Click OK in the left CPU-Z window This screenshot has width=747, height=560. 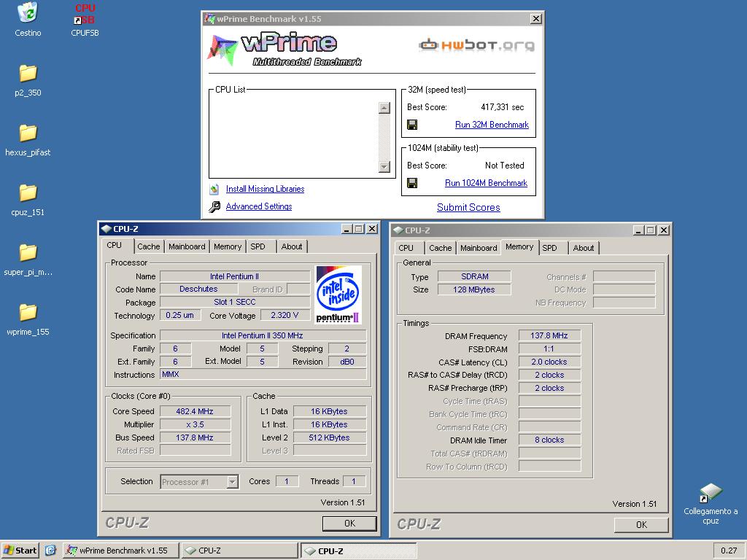click(x=349, y=524)
